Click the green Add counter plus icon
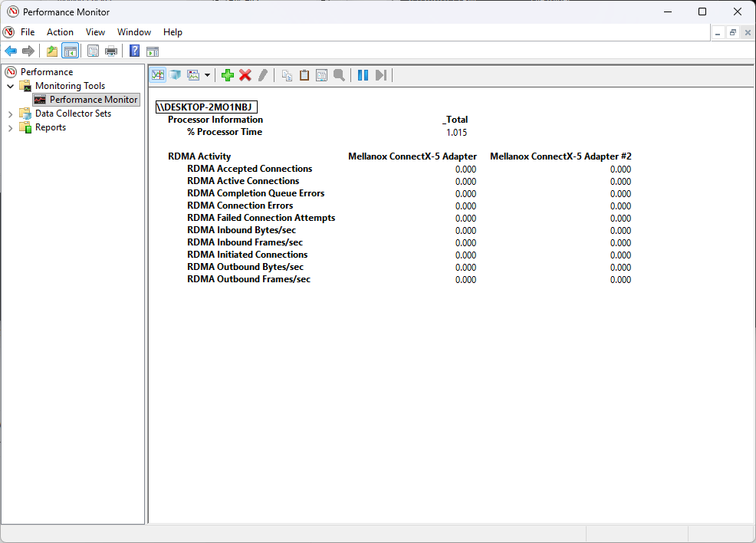756x543 pixels. click(x=228, y=75)
